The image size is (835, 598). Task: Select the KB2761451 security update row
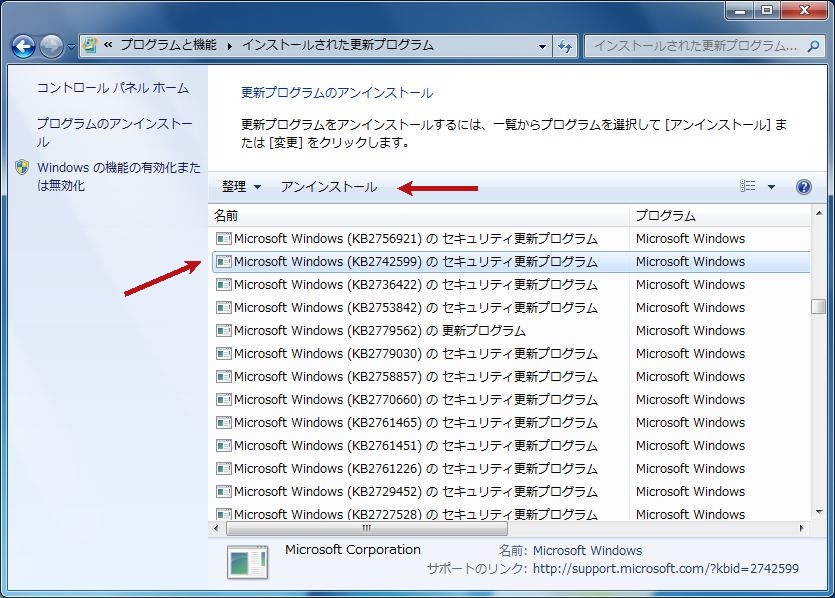[x=511, y=445]
